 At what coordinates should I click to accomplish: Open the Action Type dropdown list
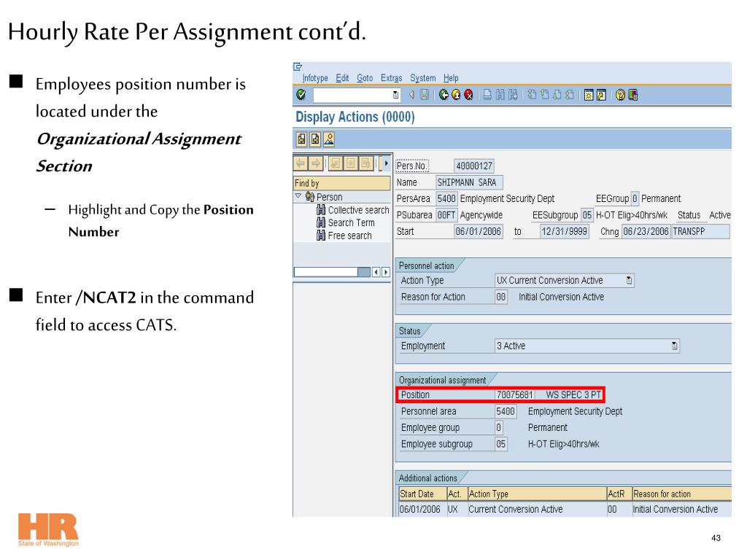629,281
